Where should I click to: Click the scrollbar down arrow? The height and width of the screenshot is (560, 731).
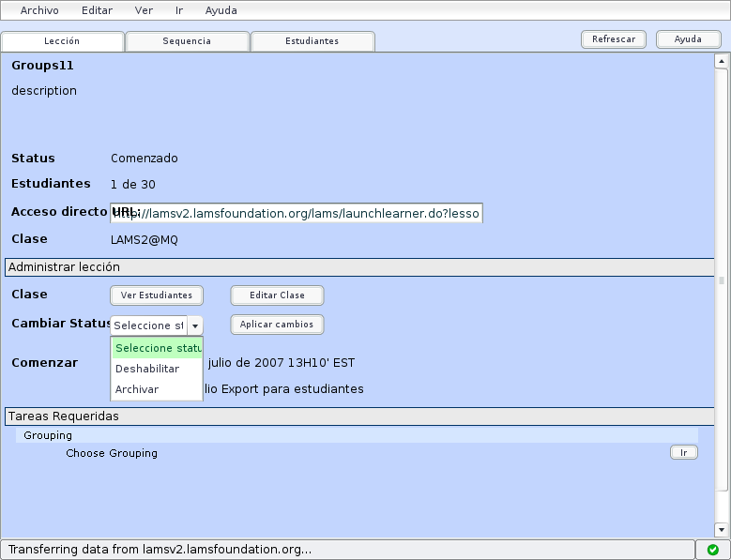point(722,528)
